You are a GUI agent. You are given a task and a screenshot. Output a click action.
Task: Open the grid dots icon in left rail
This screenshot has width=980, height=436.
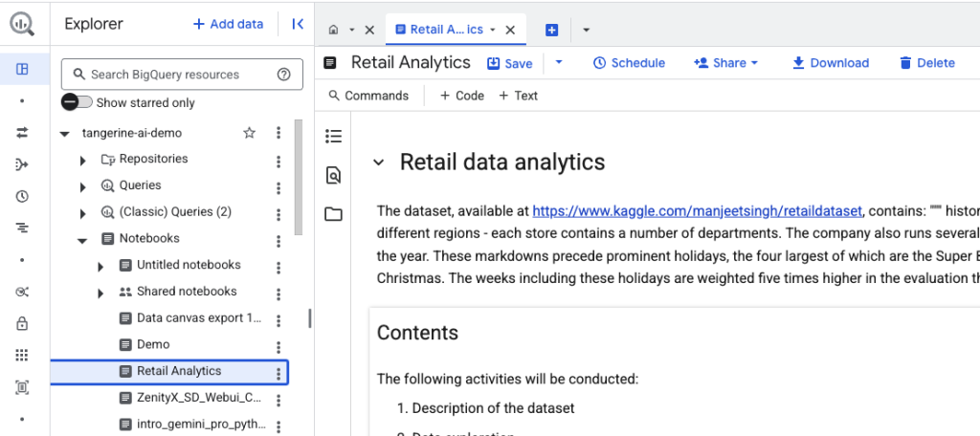click(x=22, y=356)
